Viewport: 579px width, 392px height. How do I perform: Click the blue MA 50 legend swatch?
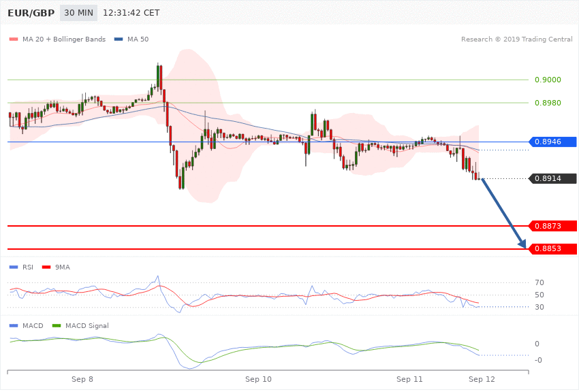(x=119, y=39)
